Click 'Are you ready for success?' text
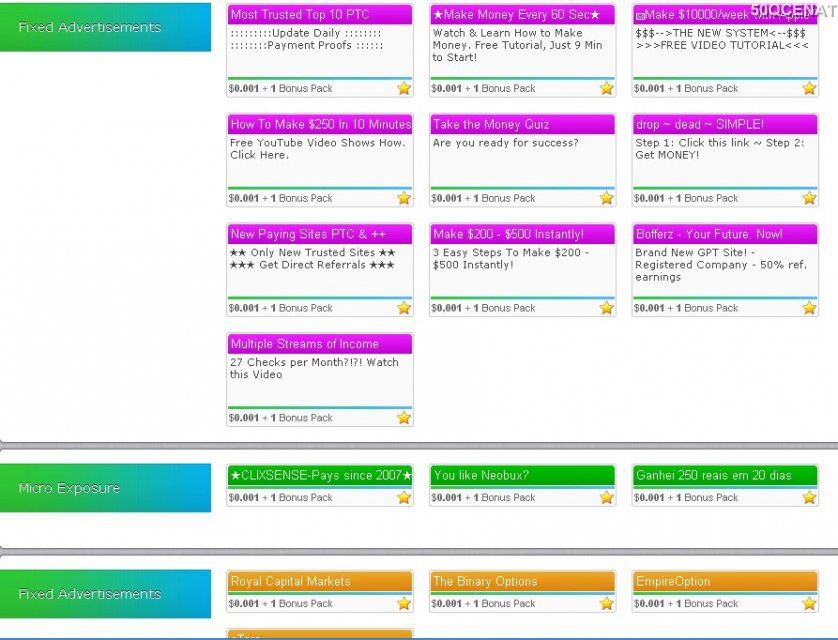This screenshot has height=640, width=838. point(506,143)
